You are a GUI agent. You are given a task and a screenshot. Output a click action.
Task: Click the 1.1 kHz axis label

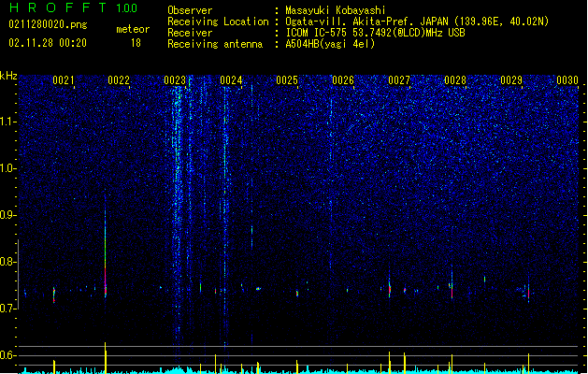8,122
